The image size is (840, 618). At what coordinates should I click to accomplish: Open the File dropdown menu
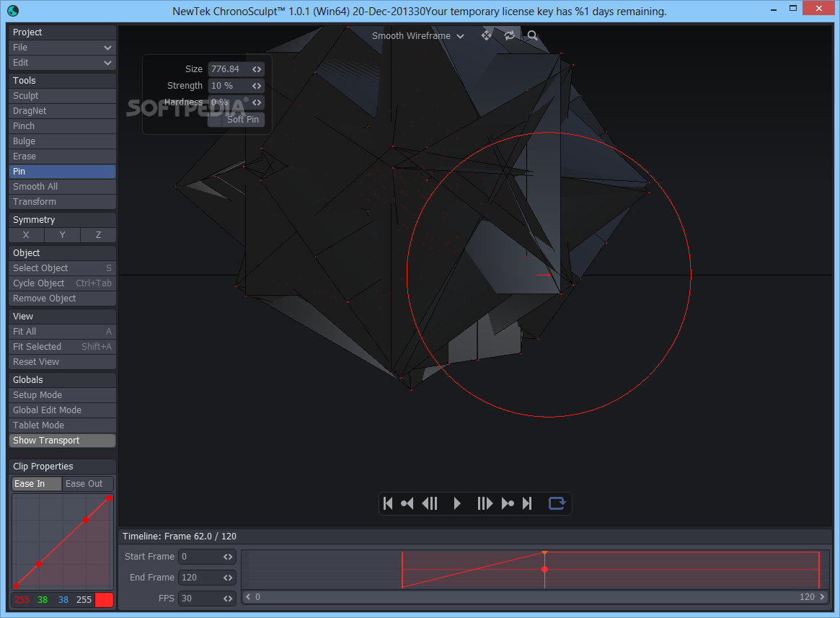tap(62, 47)
